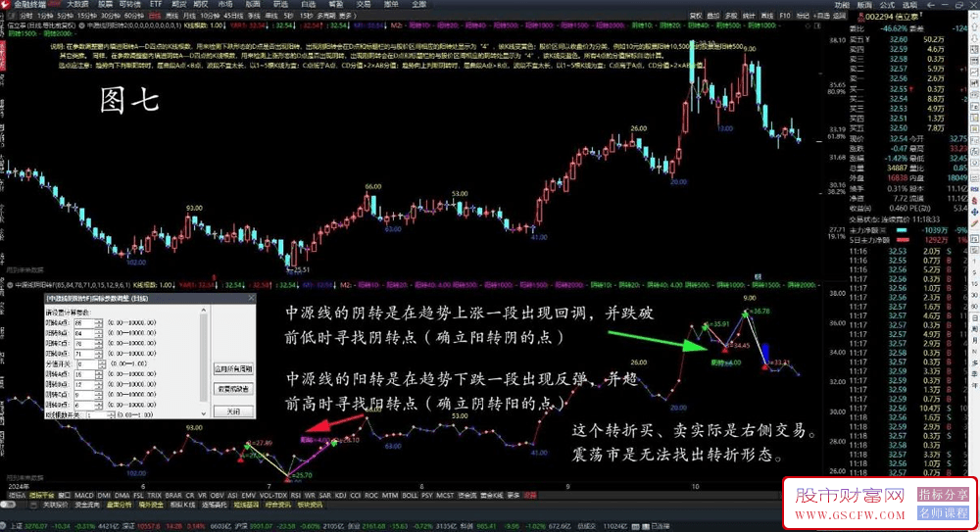980x532 pixels.
Task: Click the 叠加 toolbar button
Action: tap(713, 16)
